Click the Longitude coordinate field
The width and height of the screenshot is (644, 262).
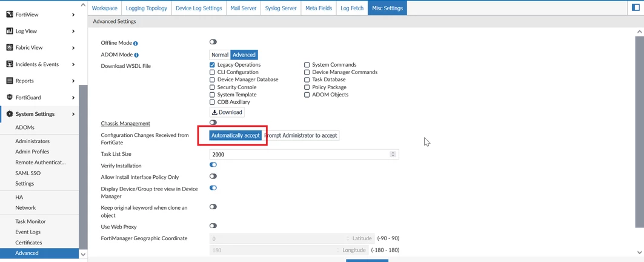[289, 250]
